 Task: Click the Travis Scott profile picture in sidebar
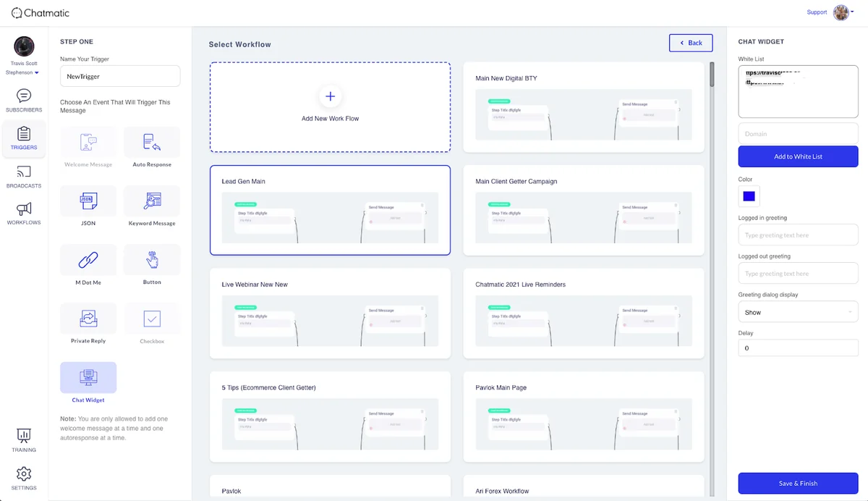[x=24, y=46]
